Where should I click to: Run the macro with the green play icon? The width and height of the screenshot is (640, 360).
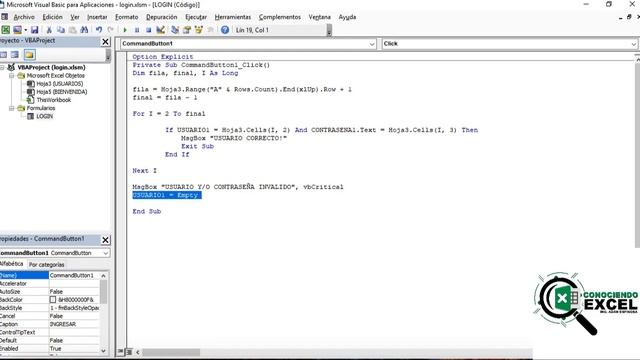coord(125,30)
